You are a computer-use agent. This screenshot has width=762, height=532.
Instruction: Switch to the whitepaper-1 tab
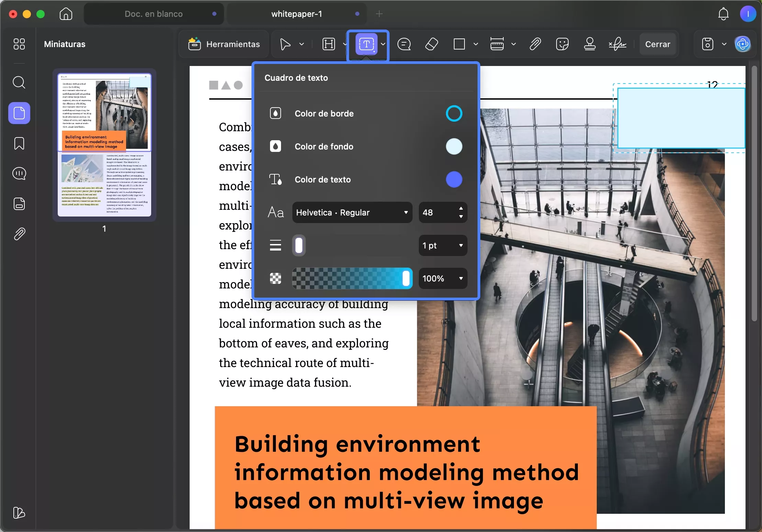point(297,14)
